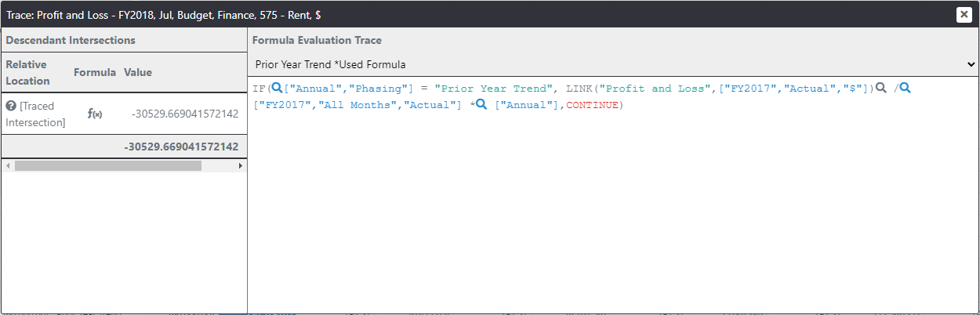Select the Relative Location column header

pyautogui.click(x=27, y=72)
